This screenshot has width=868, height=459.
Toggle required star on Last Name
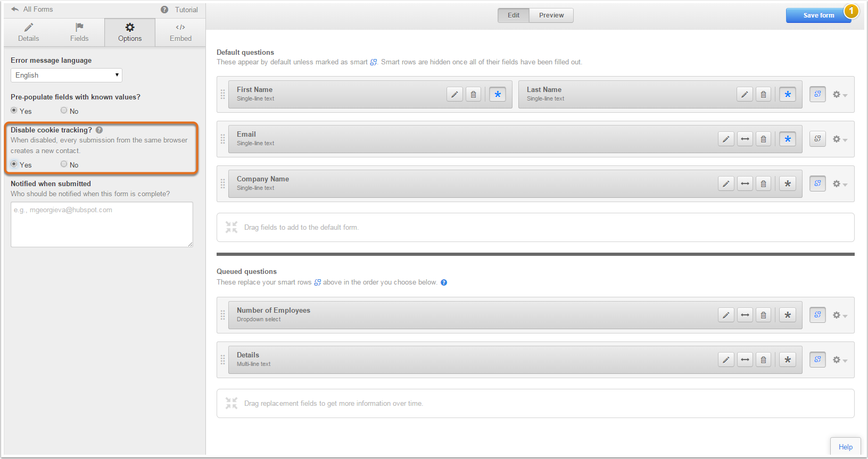[x=788, y=95]
